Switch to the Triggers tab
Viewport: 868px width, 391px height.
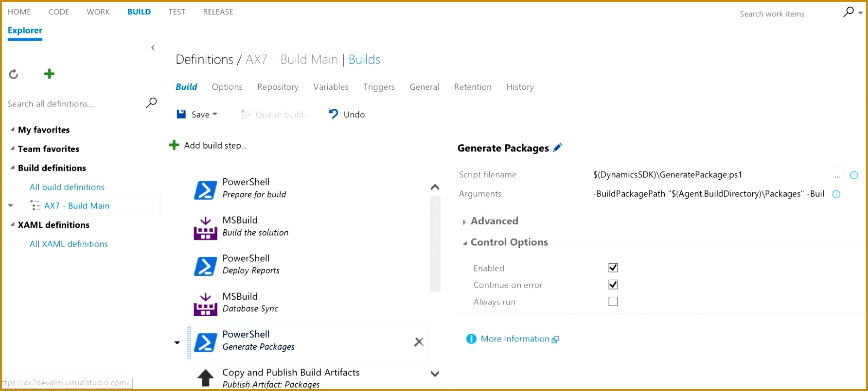coord(379,87)
